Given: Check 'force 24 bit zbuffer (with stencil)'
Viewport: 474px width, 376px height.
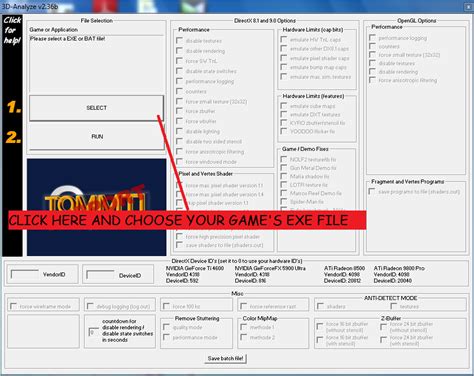Looking at the screenshot, I should point(384,339).
